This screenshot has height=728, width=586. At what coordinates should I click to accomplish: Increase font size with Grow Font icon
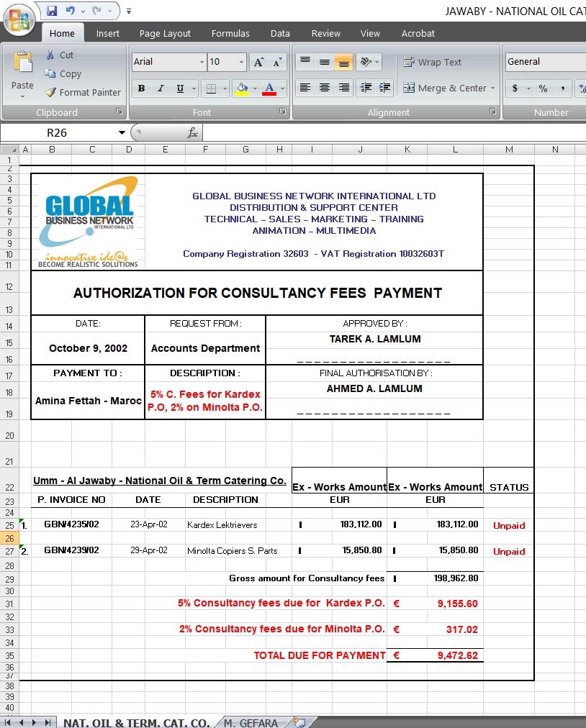(258, 63)
